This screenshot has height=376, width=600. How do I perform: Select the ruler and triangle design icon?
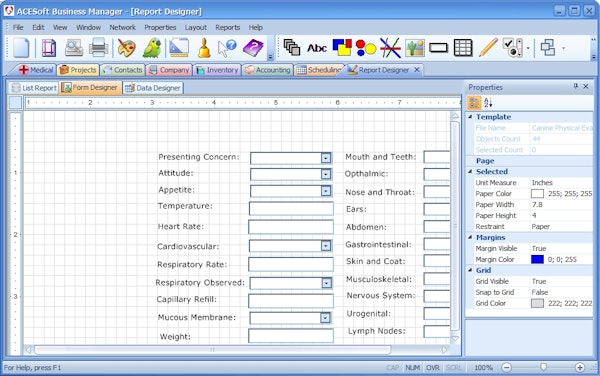click(179, 48)
